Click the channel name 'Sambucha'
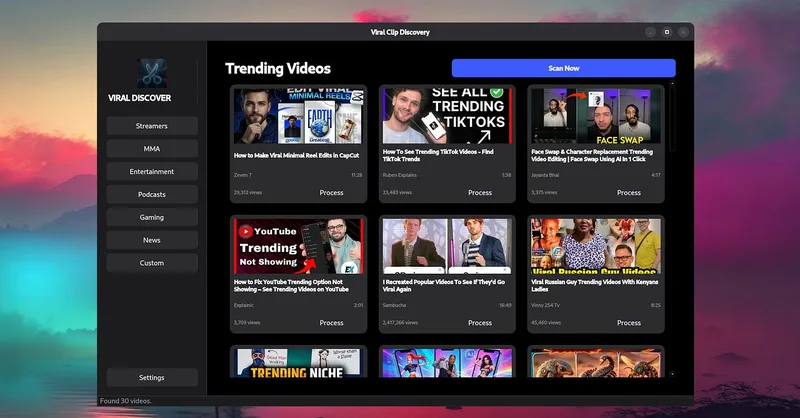800x418 pixels. point(394,305)
